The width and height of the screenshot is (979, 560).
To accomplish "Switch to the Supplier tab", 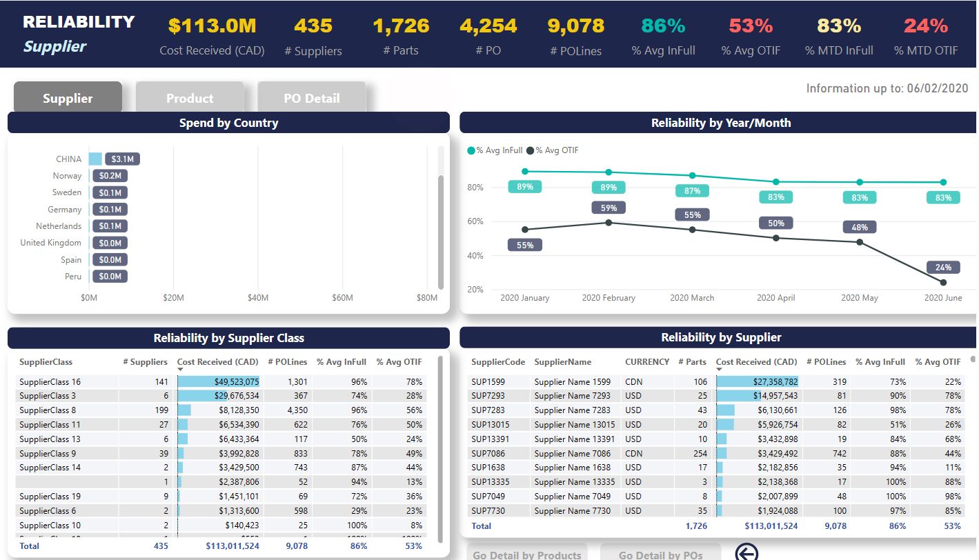I will (x=68, y=98).
